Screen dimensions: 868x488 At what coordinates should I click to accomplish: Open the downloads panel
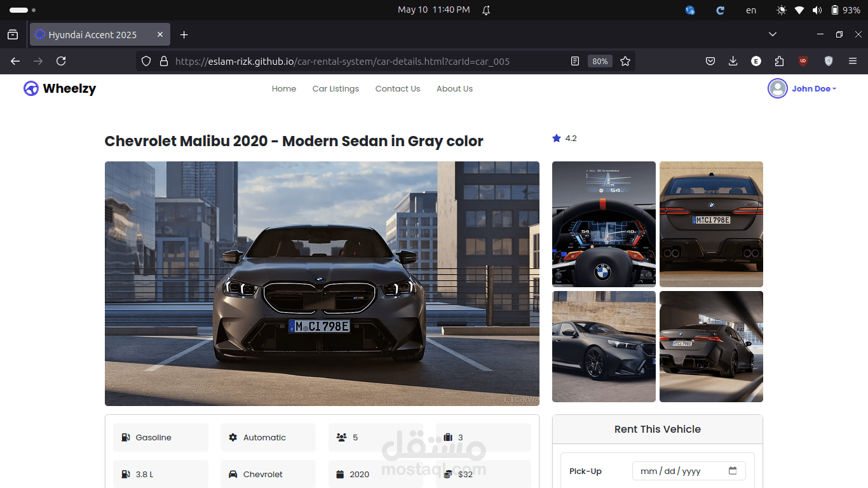(733, 61)
